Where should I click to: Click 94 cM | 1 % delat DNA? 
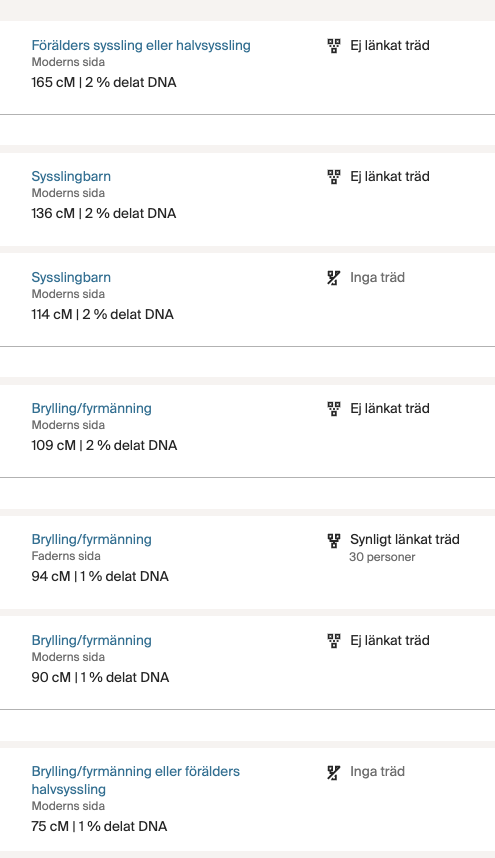point(100,576)
